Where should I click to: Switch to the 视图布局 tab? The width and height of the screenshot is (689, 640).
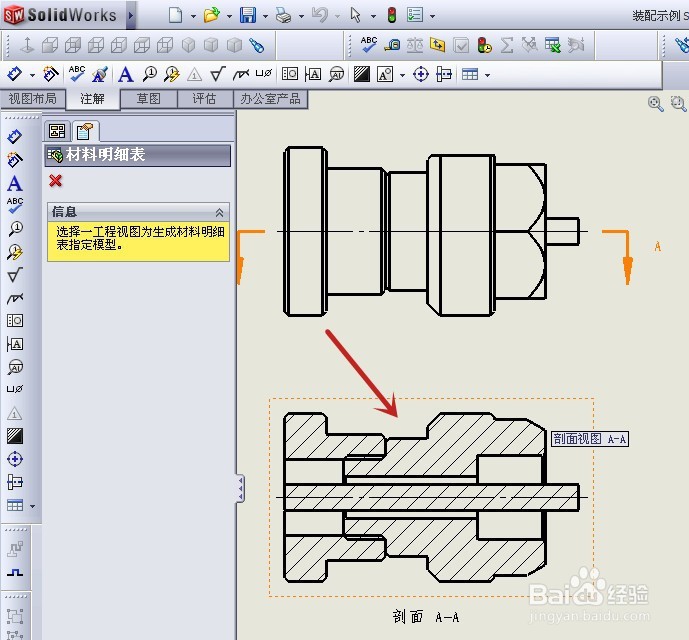33,99
